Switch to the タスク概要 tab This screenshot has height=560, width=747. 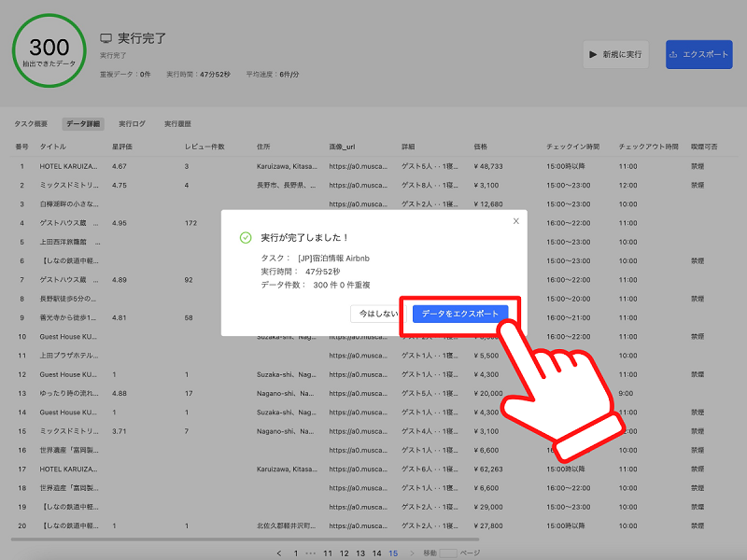[x=31, y=123]
